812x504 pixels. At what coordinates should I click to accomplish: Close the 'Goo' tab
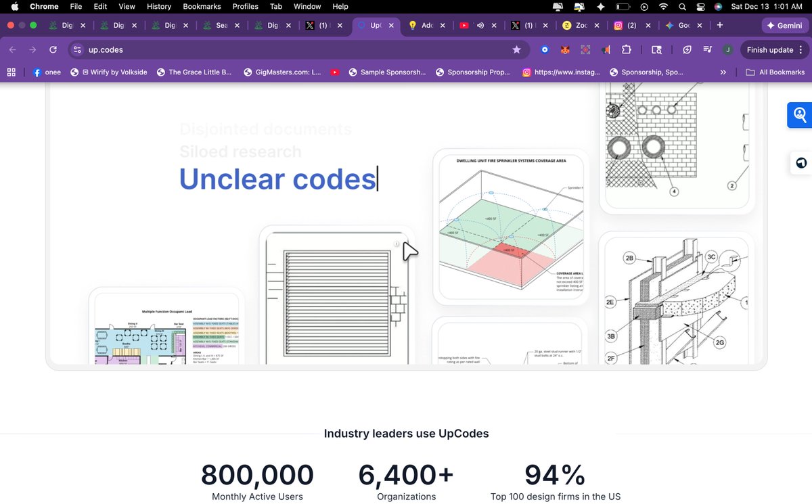coord(699,26)
